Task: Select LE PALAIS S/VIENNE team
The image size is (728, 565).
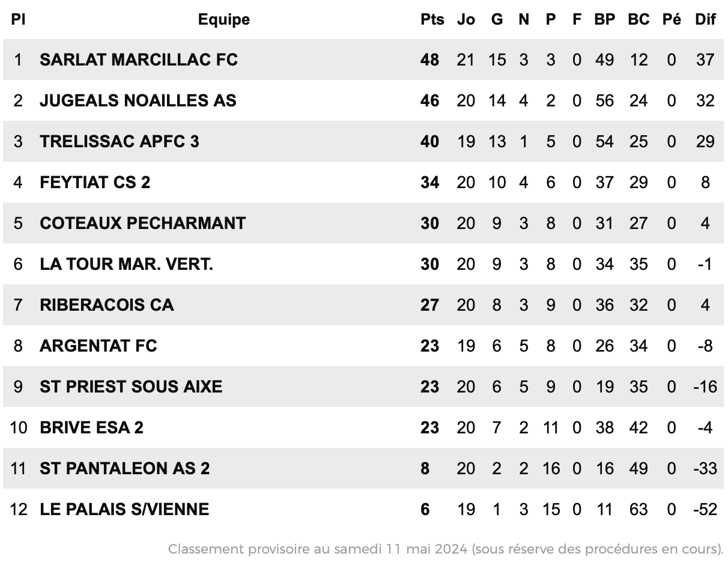Action: point(124,509)
